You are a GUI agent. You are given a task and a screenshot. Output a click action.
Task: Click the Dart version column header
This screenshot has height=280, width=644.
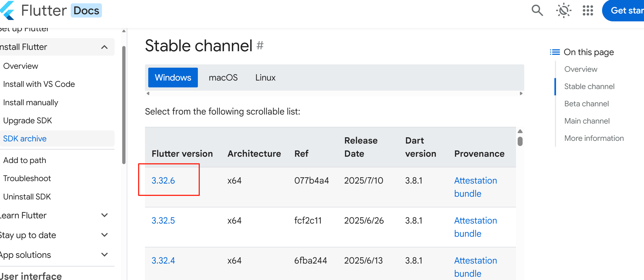click(421, 147)
